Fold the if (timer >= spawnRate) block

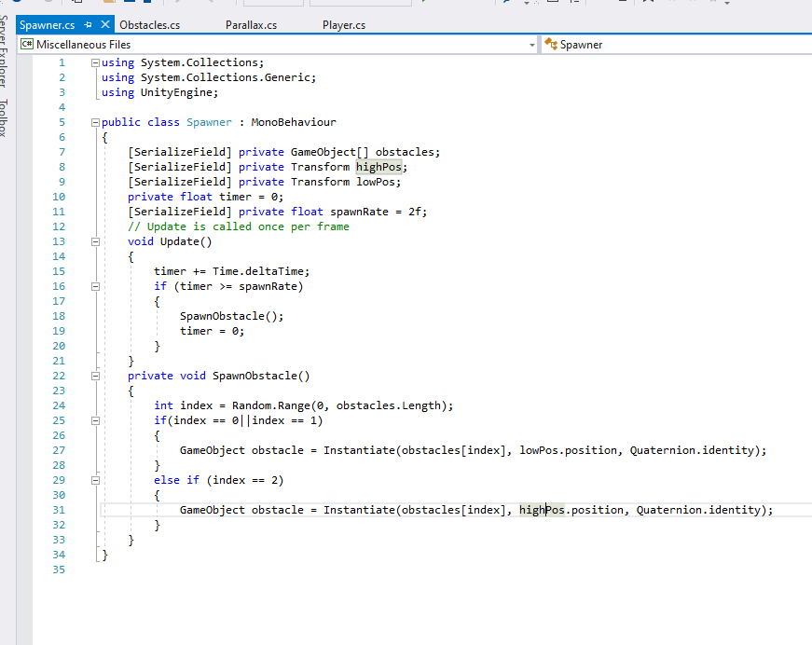tap(95, 286)
